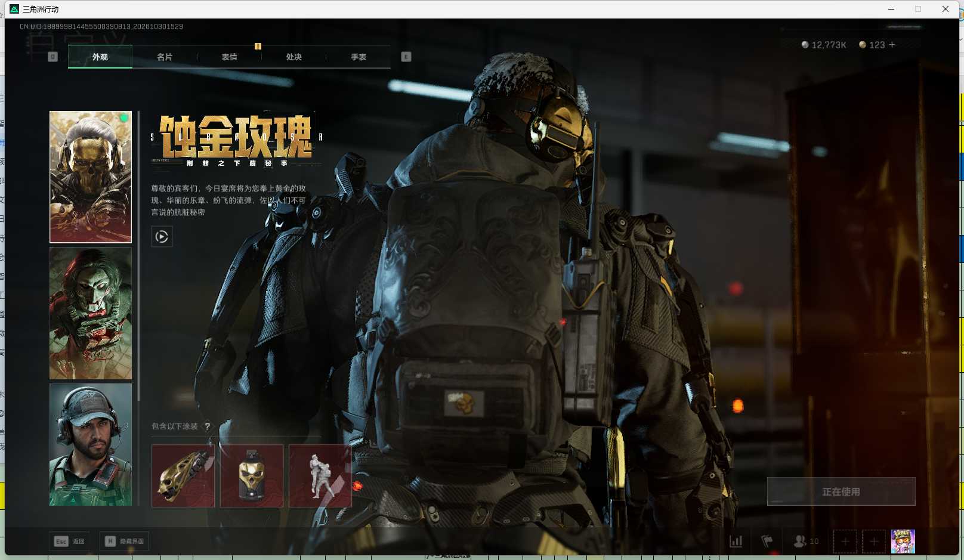The width and height of the screenshot is (964, 560).
Task: Hide the interface with H 隐藏界面
Action: 124,542
